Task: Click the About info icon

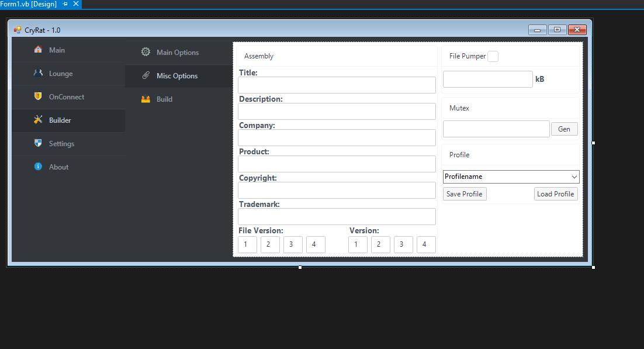Action: pyautogui.click(x=38, y=167)
